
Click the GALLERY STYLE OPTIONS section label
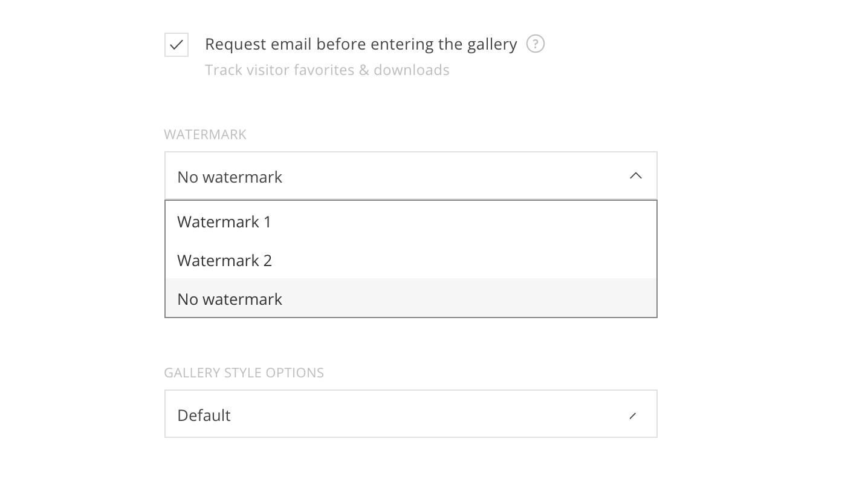pyautogui.click(x=244, y=373)
